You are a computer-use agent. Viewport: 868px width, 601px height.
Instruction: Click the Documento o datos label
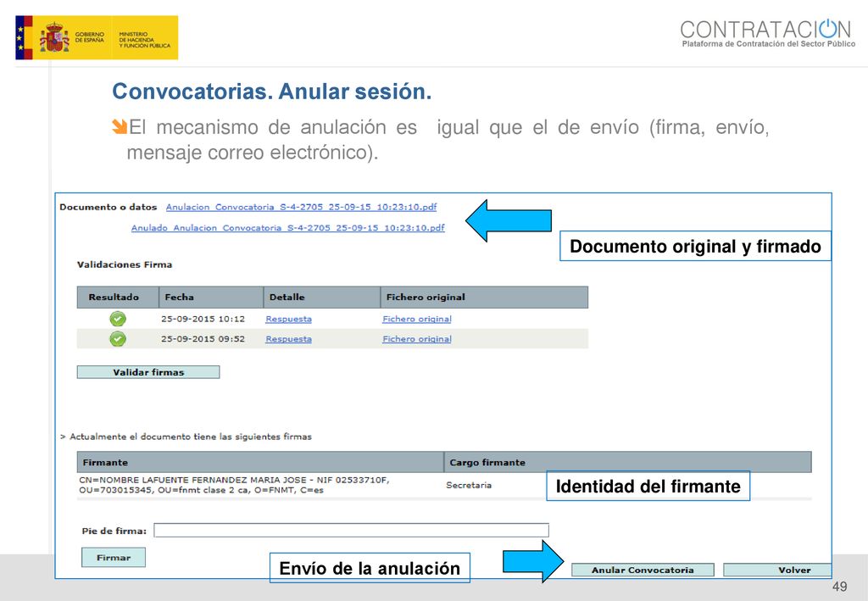[108, 207]
